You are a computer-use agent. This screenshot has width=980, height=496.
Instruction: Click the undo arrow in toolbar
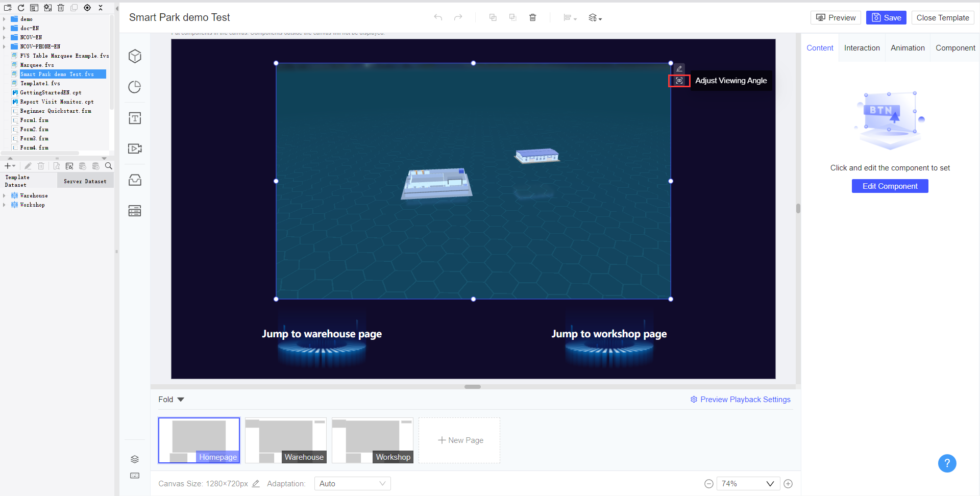click(x=438, y=17)
